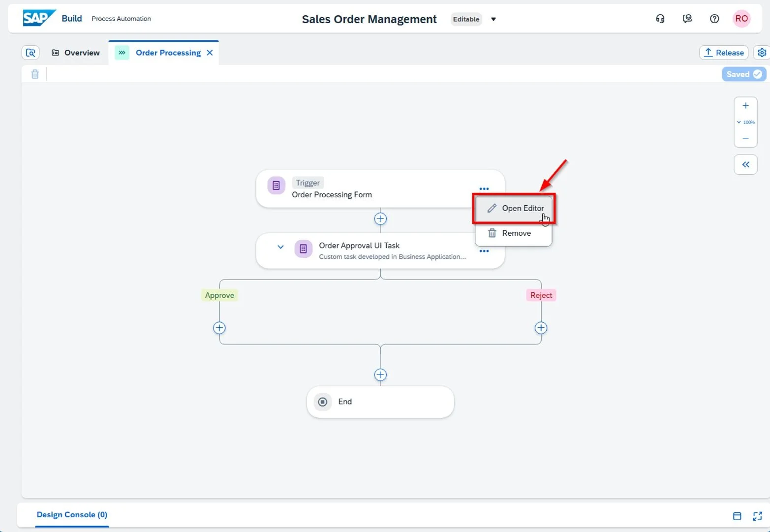Click the trash delete icon in toolbar

35,74
